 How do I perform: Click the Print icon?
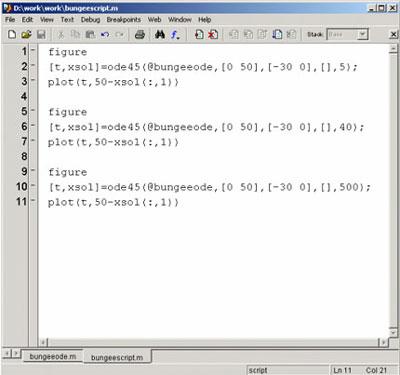pyautogui.click(x=140, y=34)
